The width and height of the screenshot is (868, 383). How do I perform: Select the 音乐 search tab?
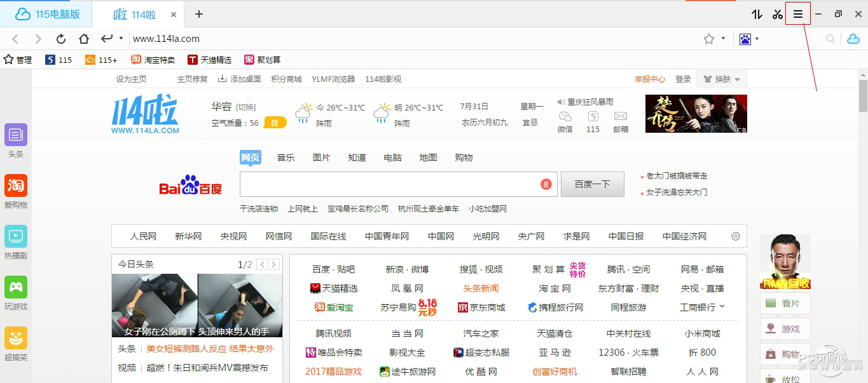click(286, 158)
